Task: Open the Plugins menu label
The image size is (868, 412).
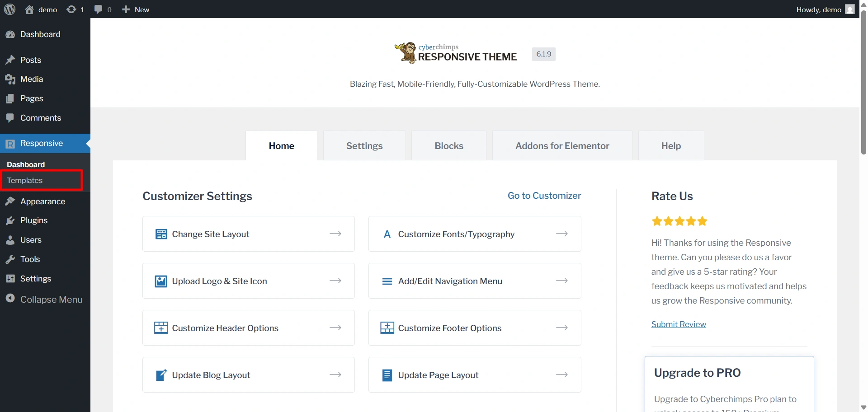Action: (34, 220)
